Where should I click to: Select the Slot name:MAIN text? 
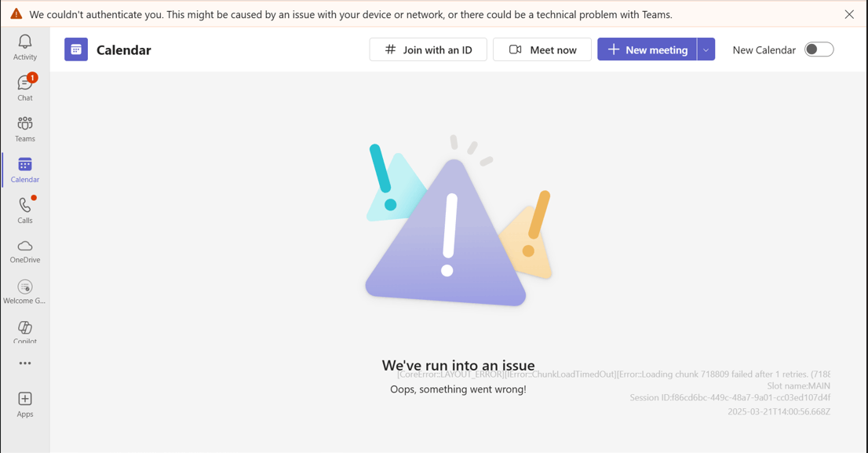798,385
